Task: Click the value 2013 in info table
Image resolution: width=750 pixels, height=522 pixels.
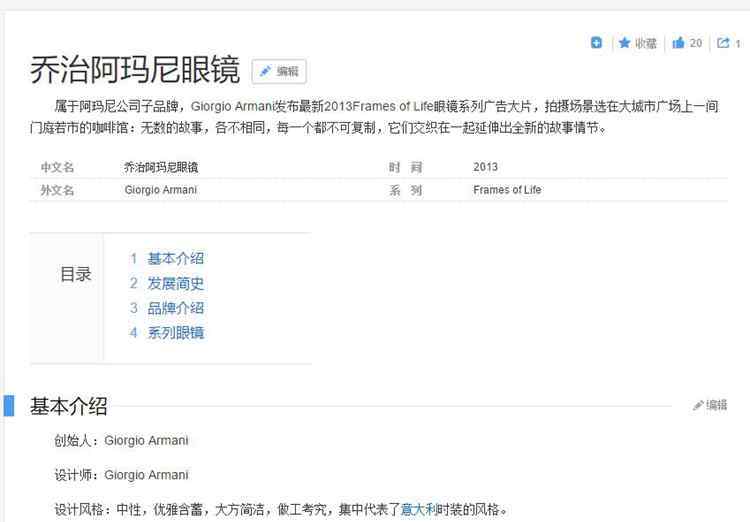Action: (485, 167)
